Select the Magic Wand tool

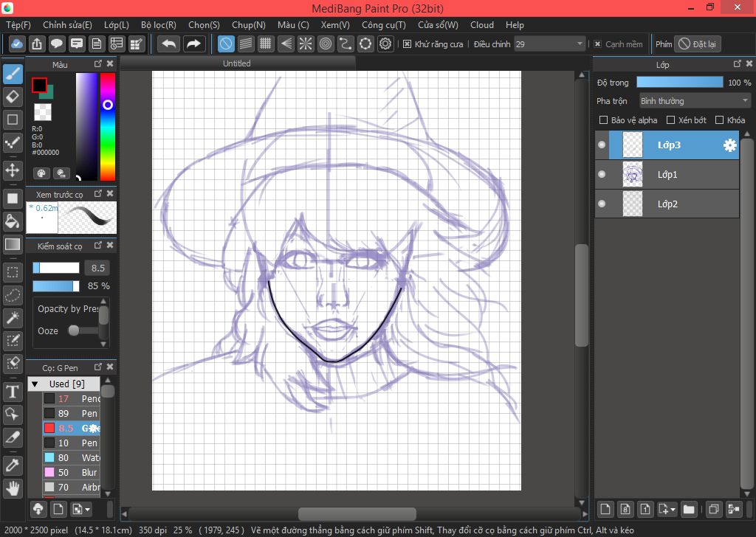pos(13,318)
